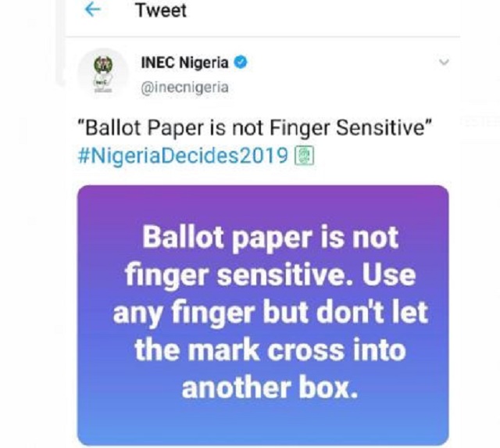Viewport: 500px width, 448px height.
Task: Open the @inecnigeria handle link
Action: 184,87
